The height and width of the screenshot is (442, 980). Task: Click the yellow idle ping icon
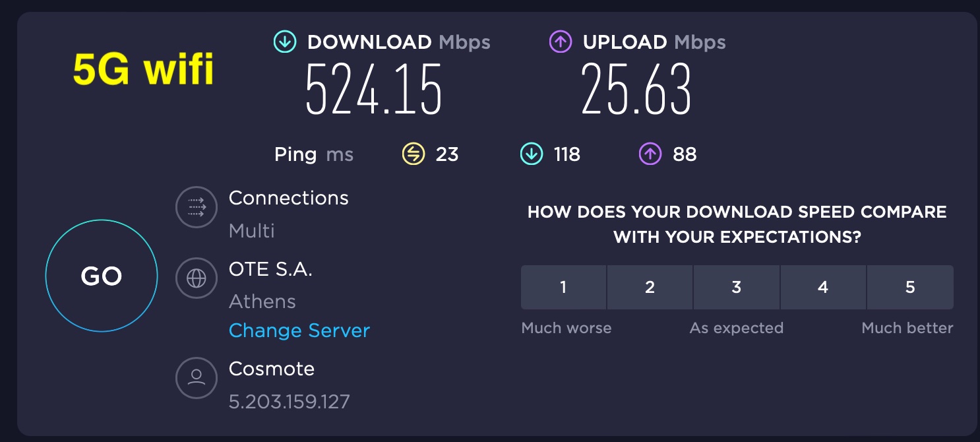(413, 154)
